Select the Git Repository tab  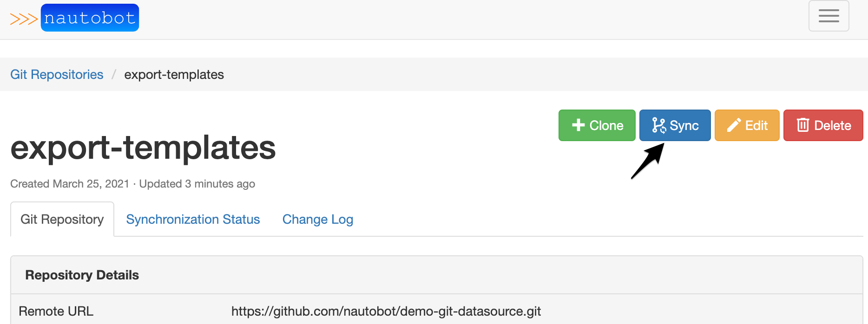[62, 219]
